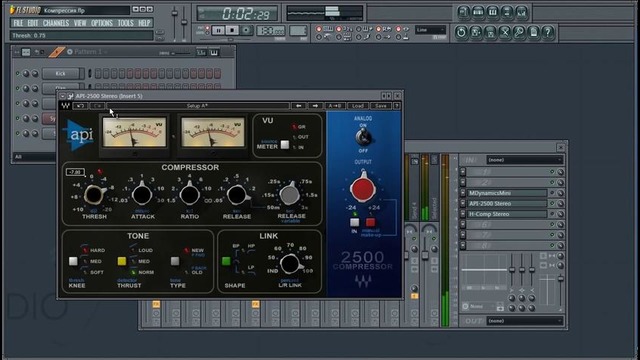This screenshot has width=640, height=360.
Task: Open the EDIT menu
Action: 33,23
